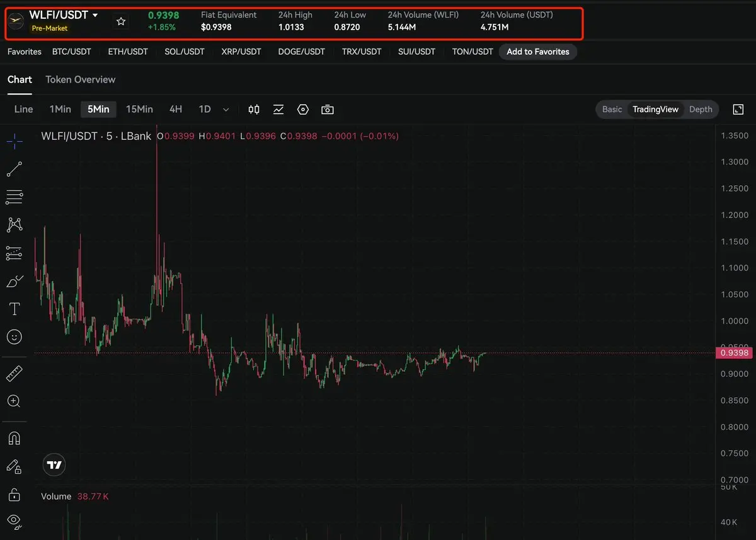Select the 15Min timeframe
The image size is (756, 540).
coord(139,109)
